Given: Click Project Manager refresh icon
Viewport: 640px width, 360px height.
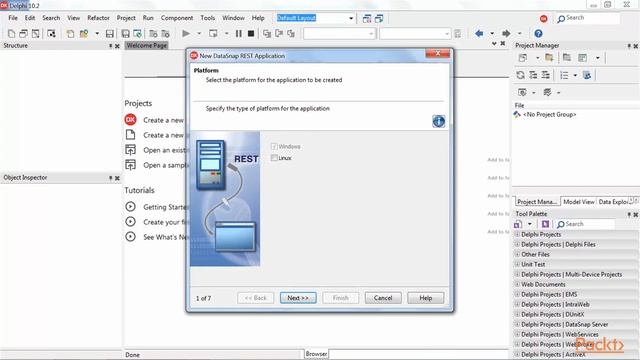Looking at the screenshot, I should tap(520, 75).
